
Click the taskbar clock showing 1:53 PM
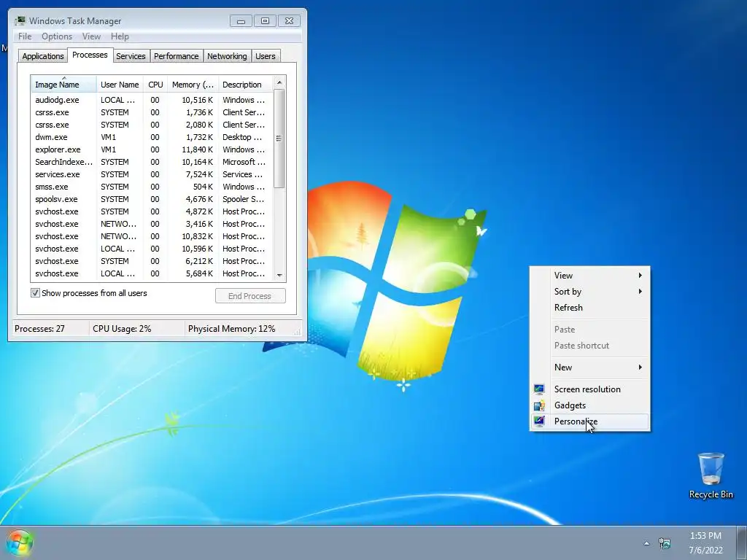pos(705,536)
